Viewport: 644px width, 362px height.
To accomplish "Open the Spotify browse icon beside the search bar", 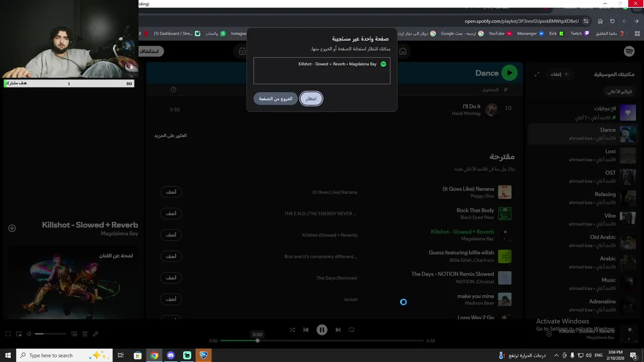I will (x=243, y=51).
